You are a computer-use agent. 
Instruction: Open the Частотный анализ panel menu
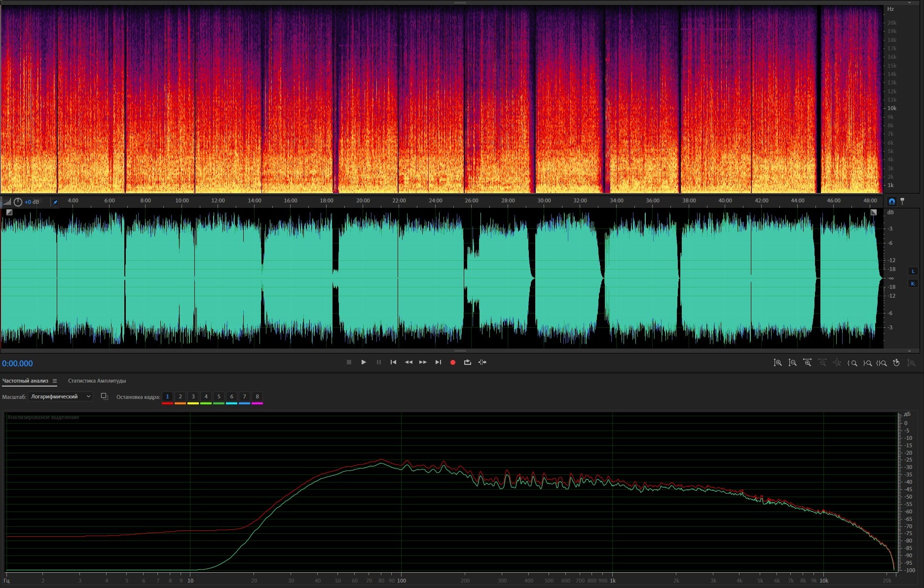[x=55, y=381]
